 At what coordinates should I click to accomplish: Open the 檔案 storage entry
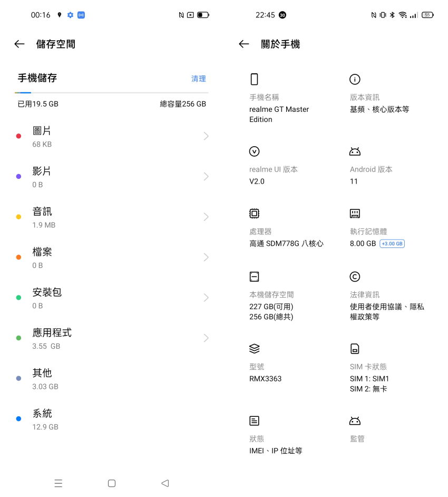pyautogui.click(x=111, y=257)
